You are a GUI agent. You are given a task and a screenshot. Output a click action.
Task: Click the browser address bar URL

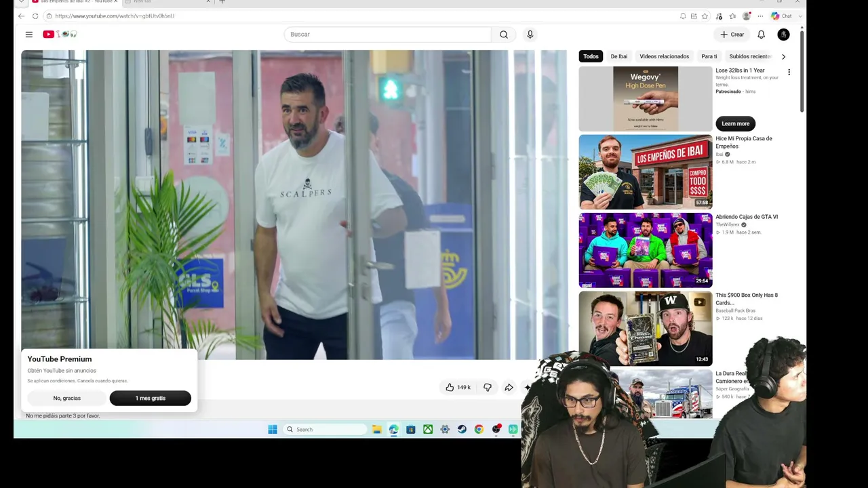[x=115, y=16]
